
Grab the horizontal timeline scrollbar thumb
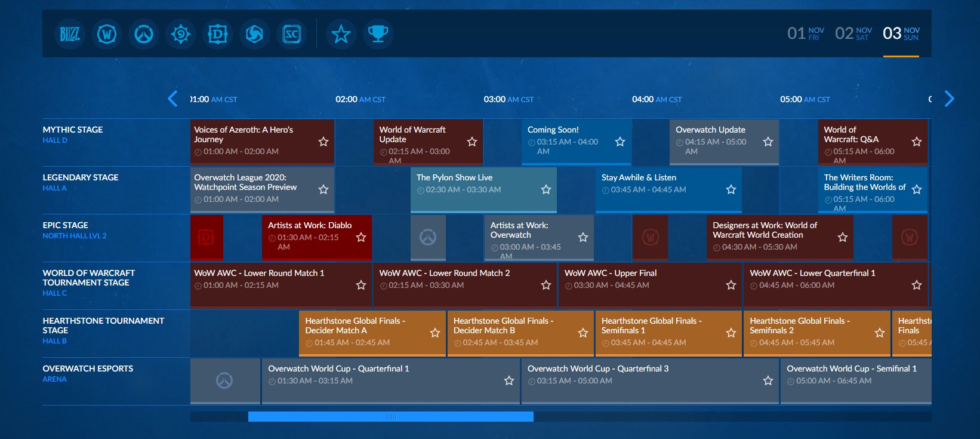point(391,417)
